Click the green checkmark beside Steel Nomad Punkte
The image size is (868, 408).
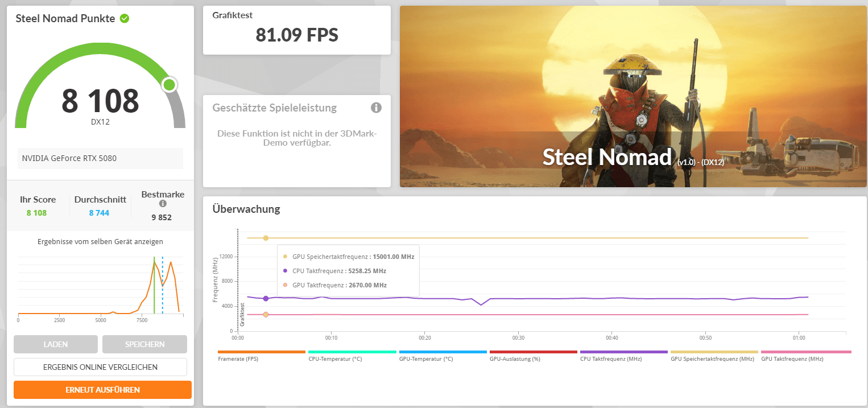point(125,18)
